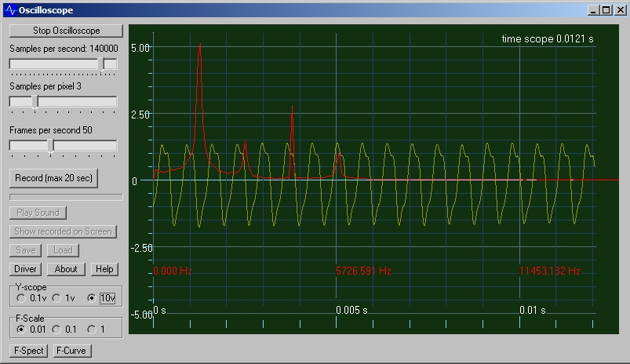The width and height of the screenshot is (630, 364).
Task: Click the red '11453.132 Hz' frequency label
Action: (550, 271)
